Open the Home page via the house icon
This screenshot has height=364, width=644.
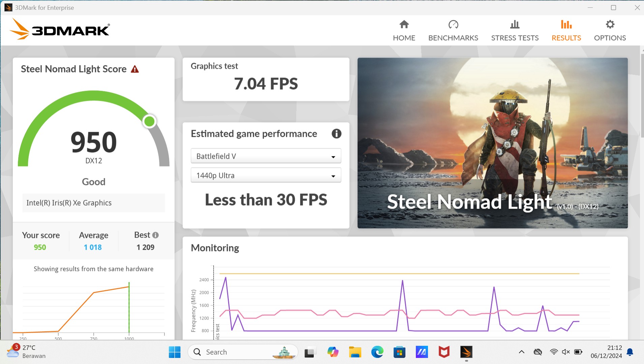tap(404, 25)
